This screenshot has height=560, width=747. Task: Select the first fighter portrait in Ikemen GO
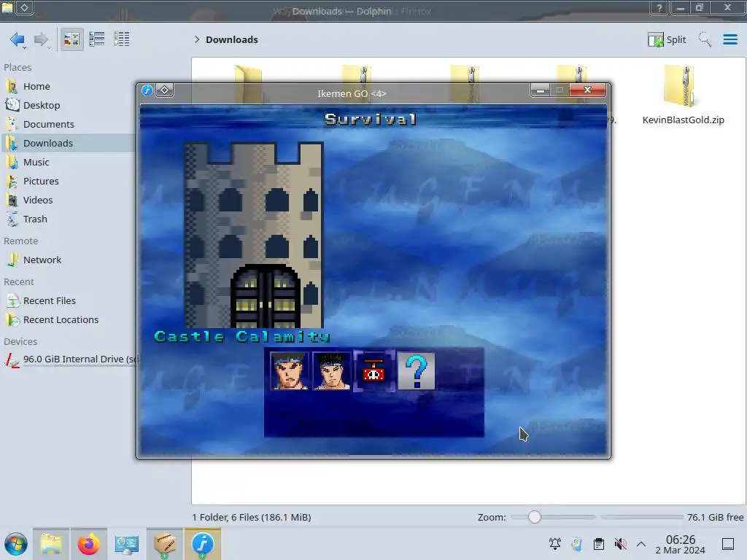click(289, 371)
